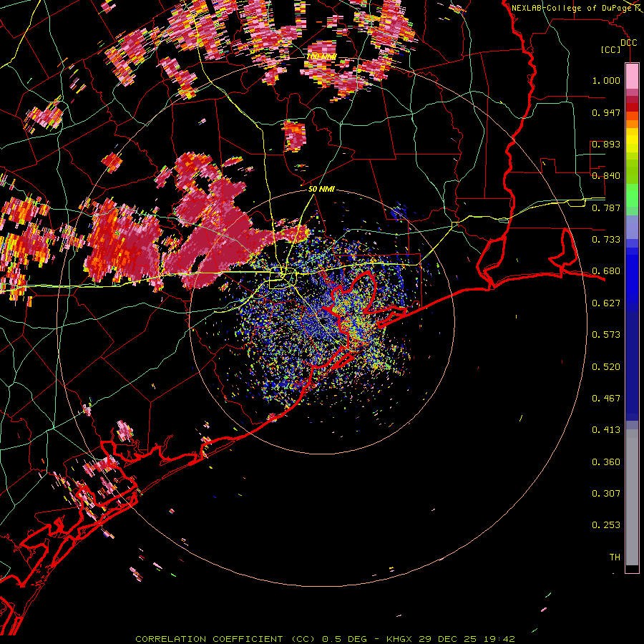Click the 0.733 color scale label
The width and height of the screenshot is (644, 644).
tap(606, 240)
